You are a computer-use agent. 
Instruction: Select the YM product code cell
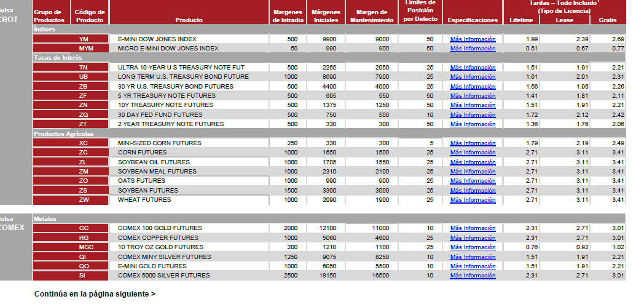(x=84, y=39)
